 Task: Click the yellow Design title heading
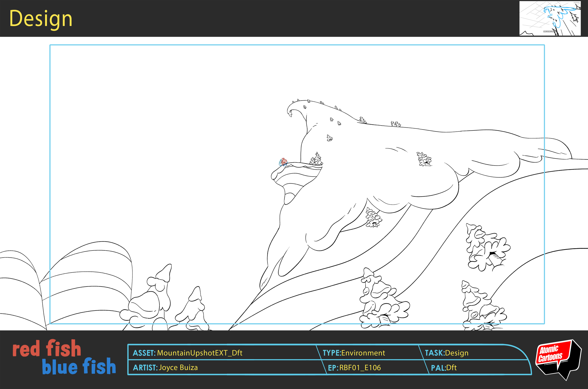tap(40, 19)
